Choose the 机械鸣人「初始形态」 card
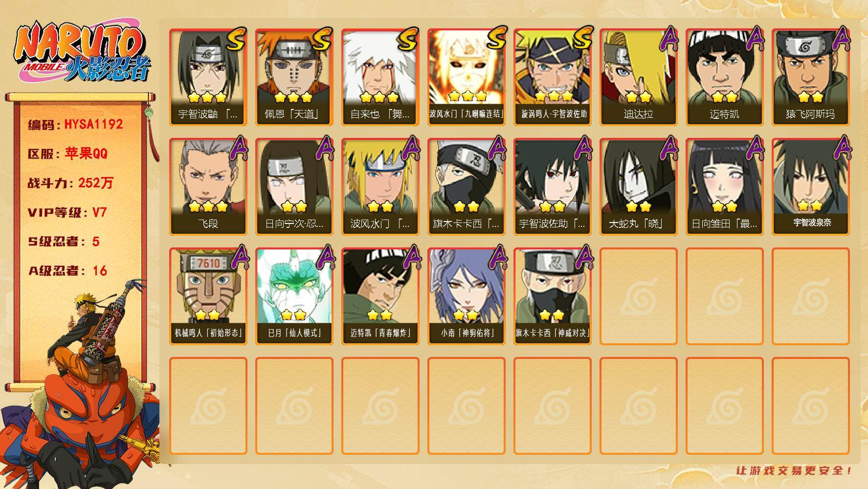868x489 pixels. (x=208, y=296)
